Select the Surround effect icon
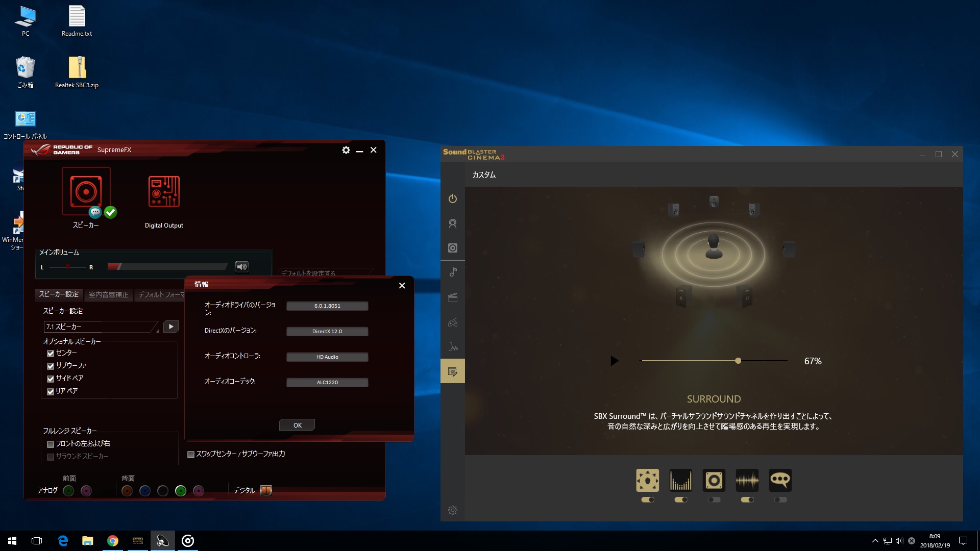 [647, 480]
